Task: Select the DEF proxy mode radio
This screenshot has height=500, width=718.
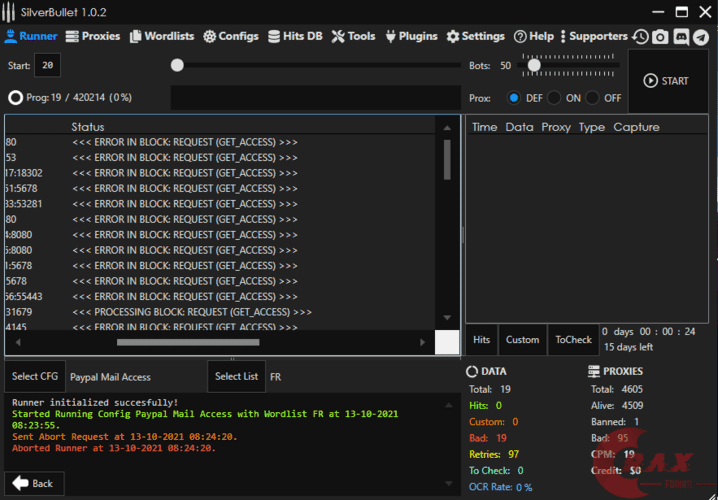Action: (514, 98)
